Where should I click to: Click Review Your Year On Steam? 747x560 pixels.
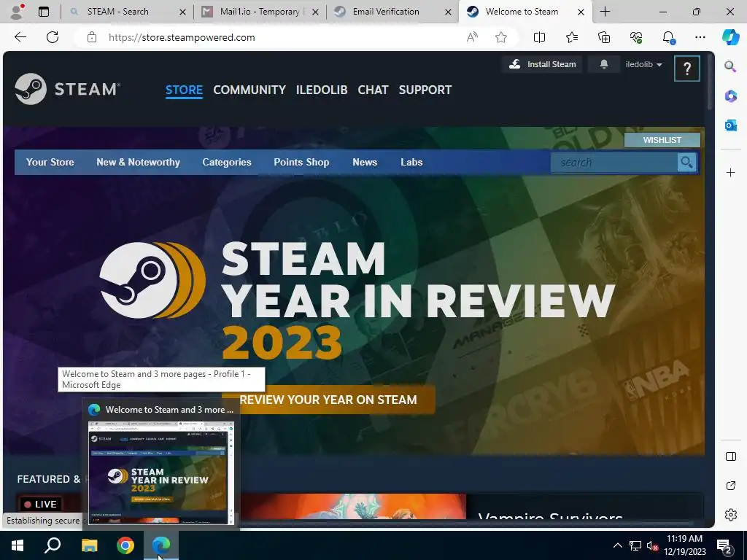click(328, 400)
